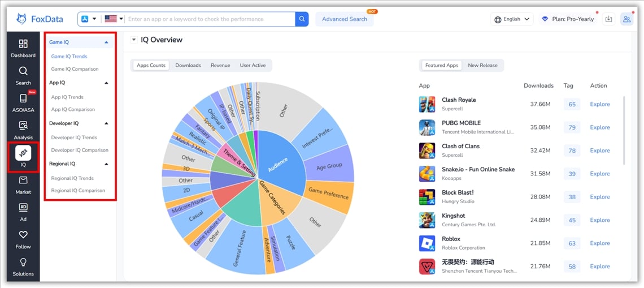Open the country flag dropdown
Viewport: 644px width, 288px height.
(114, 19)
